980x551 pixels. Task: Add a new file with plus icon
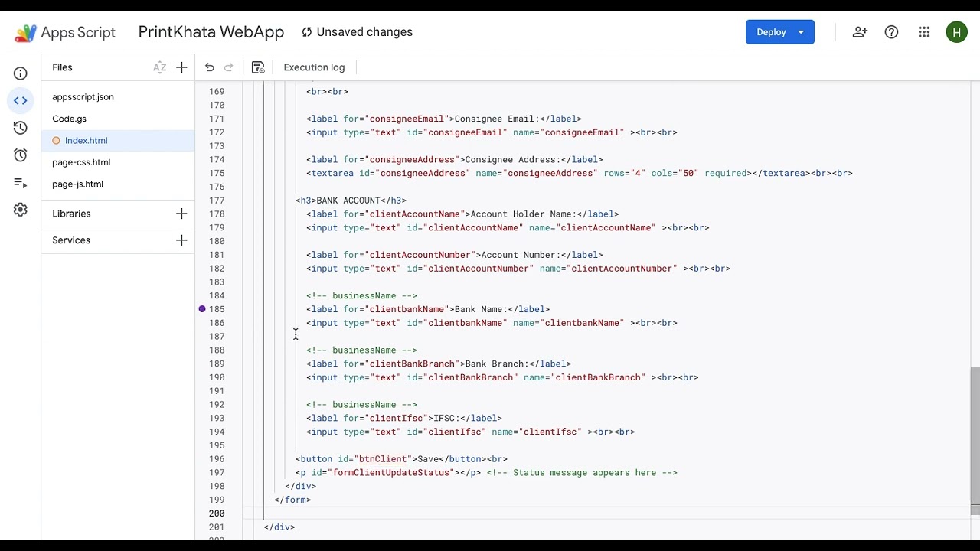181,67
